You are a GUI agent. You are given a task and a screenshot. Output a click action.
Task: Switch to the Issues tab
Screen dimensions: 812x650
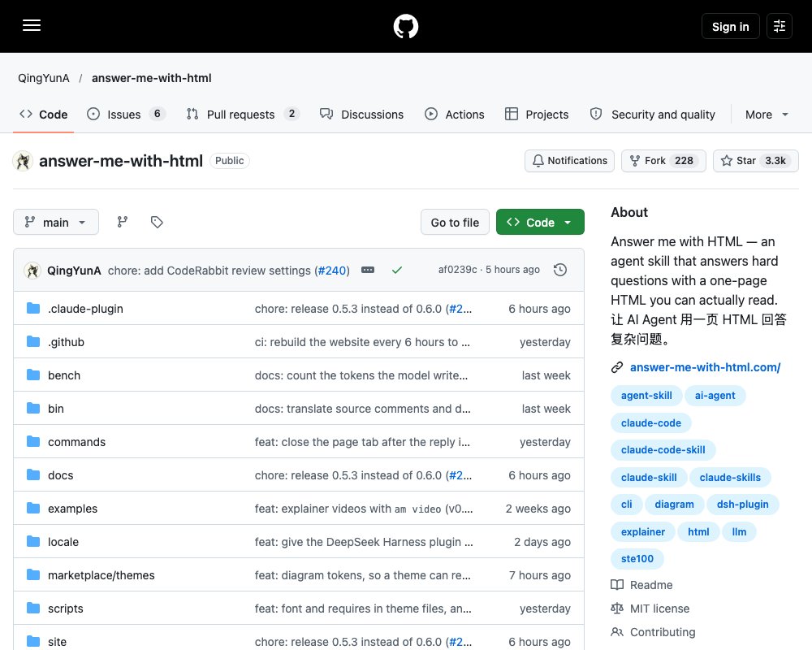click(x=126, y=115)
